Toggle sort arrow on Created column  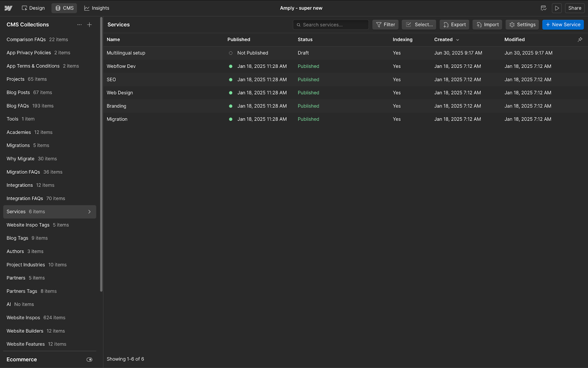pyautogui.click(x=458, y=40)
